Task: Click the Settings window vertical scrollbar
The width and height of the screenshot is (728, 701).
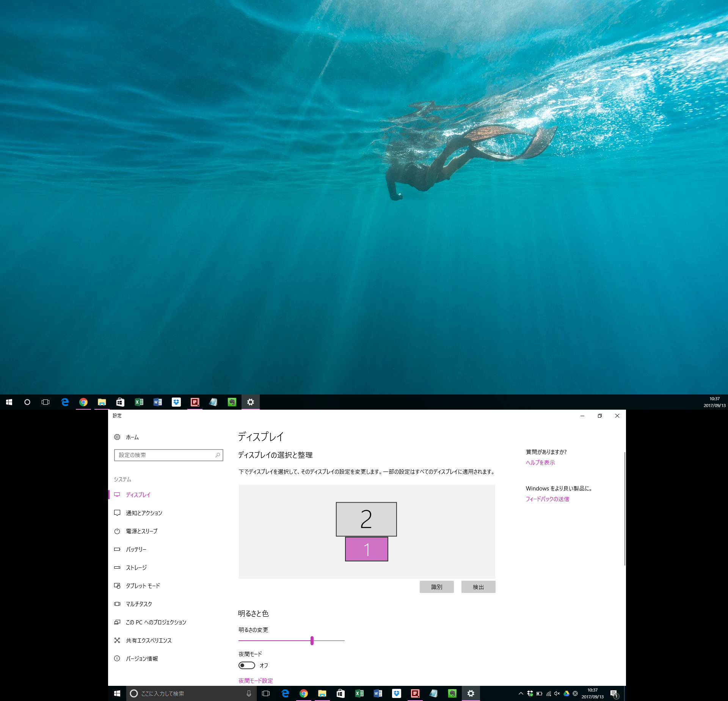Action: coord(624,508)
